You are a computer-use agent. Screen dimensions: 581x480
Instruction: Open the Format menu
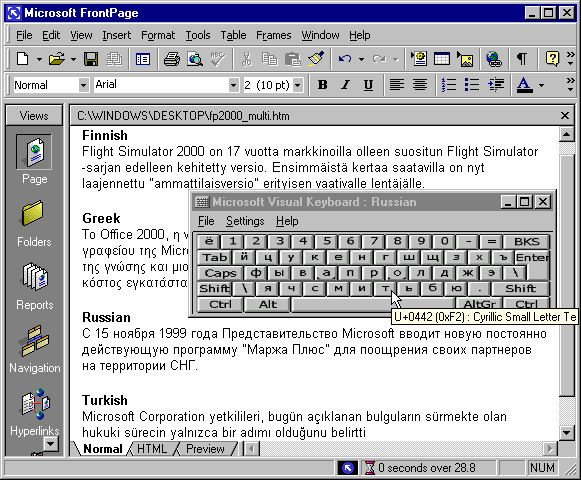coord(158,35)
